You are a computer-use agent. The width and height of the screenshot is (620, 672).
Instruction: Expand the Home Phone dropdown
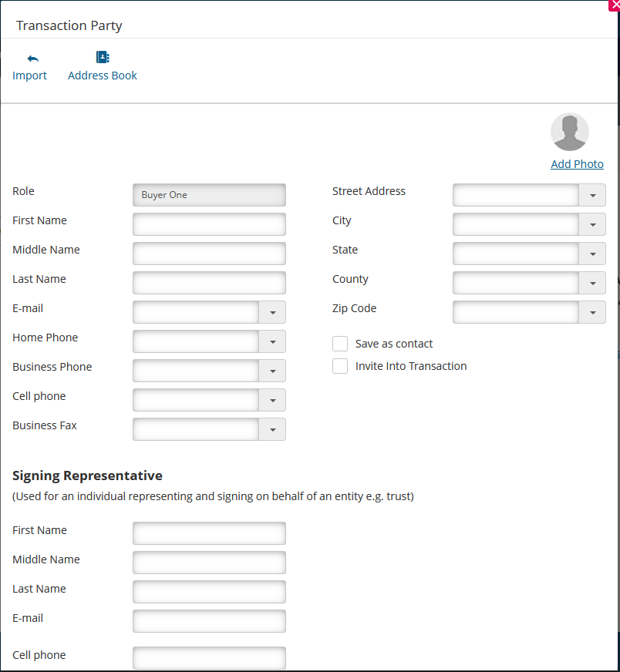click(273, 341)
